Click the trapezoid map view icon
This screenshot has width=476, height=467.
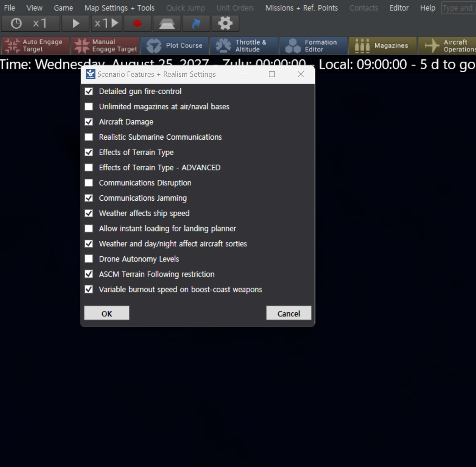(x=167, y=24)
